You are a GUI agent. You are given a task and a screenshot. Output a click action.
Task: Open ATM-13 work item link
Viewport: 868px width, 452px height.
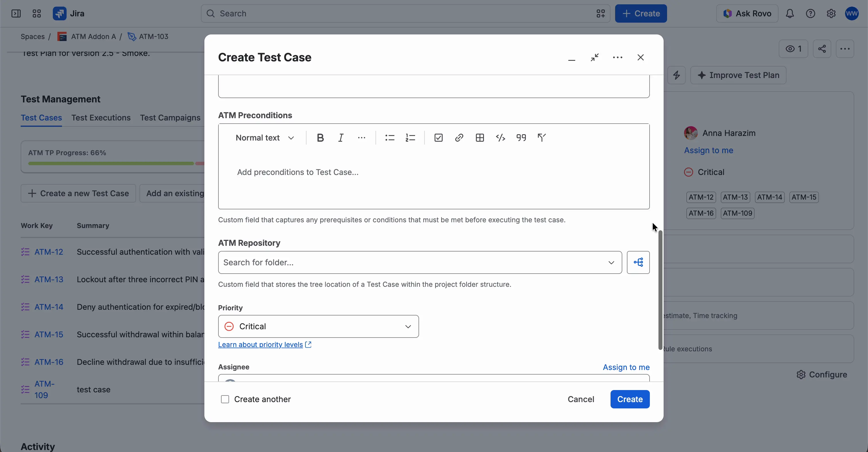pos(49,279)
